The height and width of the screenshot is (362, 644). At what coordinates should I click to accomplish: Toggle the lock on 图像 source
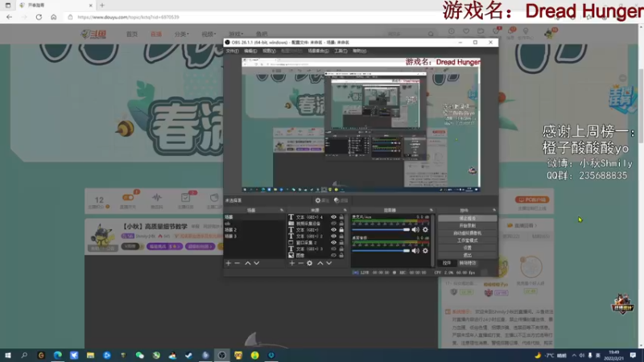tap(341, 255)
